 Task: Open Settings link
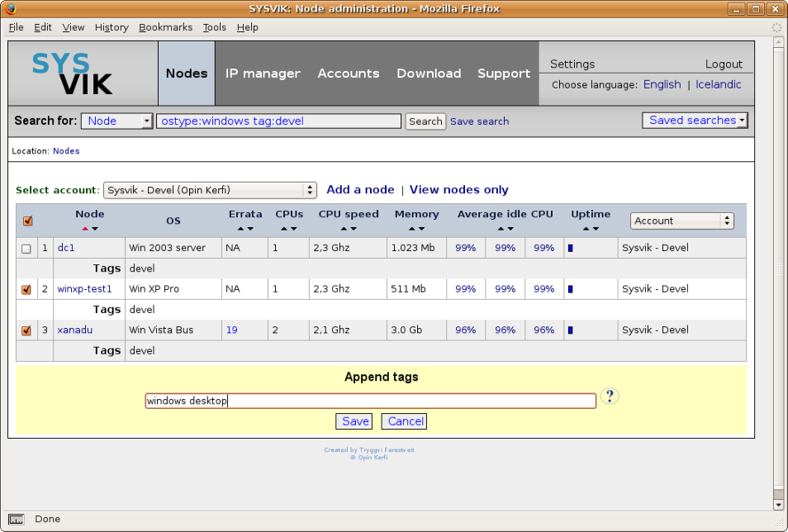tap(572, 64)
